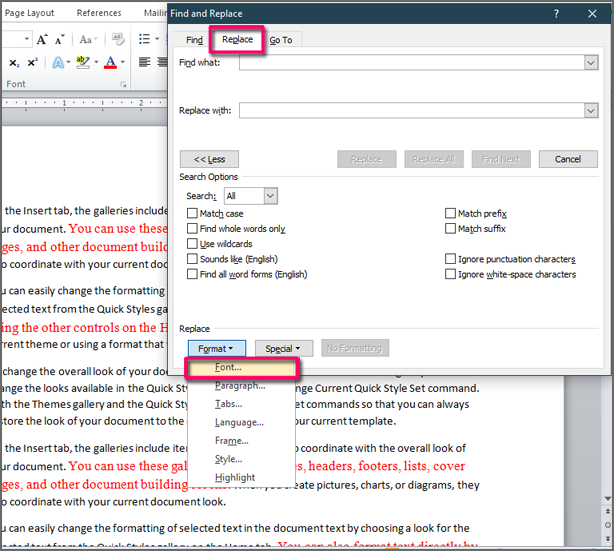
Task: Open the References ribbon tab
Action: pos(99,13)
